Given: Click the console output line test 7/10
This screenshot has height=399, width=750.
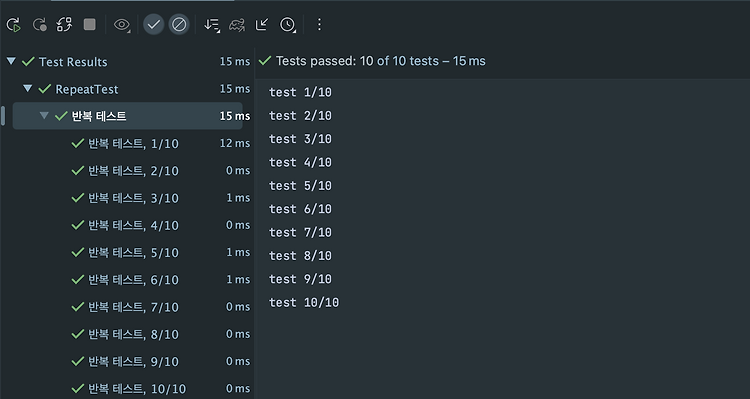Looking at the screenshot, I should coord(300,233).
